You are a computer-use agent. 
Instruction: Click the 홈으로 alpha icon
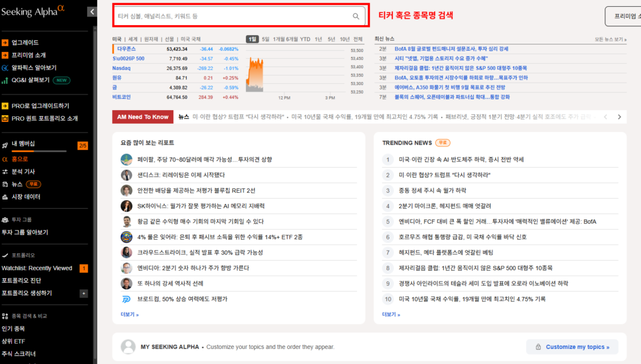[5, 159]
